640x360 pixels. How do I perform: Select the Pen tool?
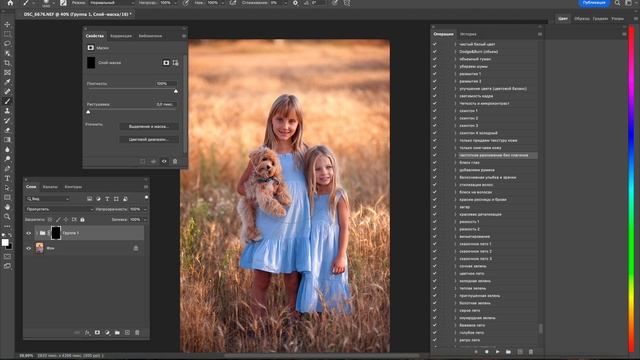(x=7, y=169)
